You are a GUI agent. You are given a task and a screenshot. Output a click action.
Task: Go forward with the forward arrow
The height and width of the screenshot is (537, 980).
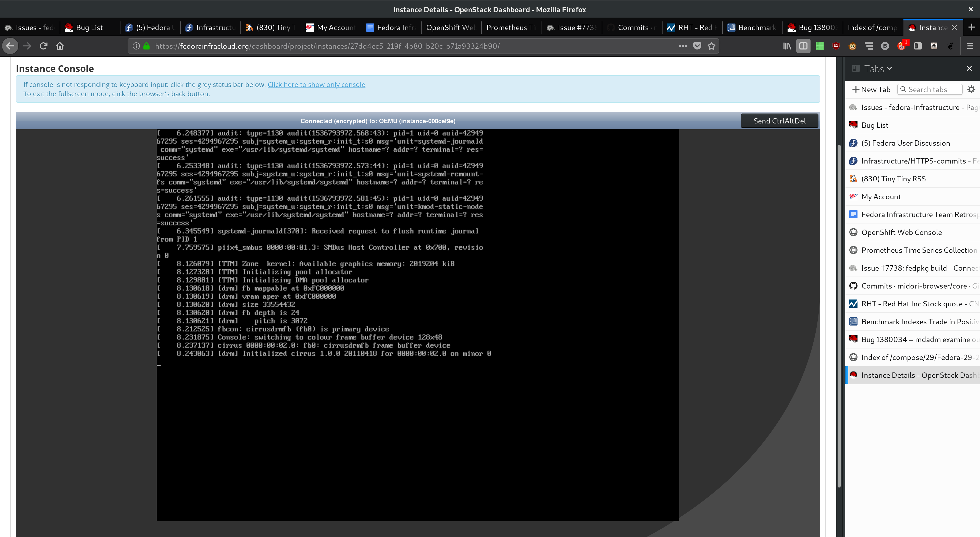pos(27,46)
